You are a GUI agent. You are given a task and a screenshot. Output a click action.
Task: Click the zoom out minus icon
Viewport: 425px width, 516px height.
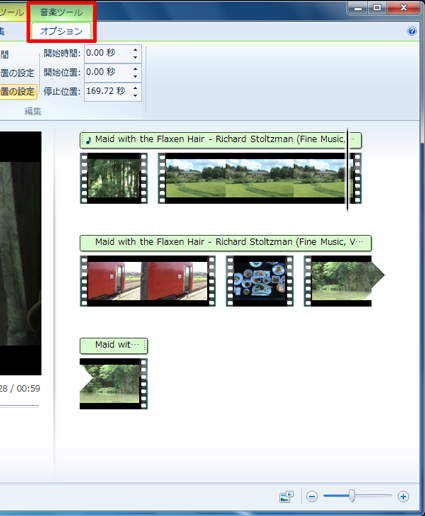click(x=312, y=497)
